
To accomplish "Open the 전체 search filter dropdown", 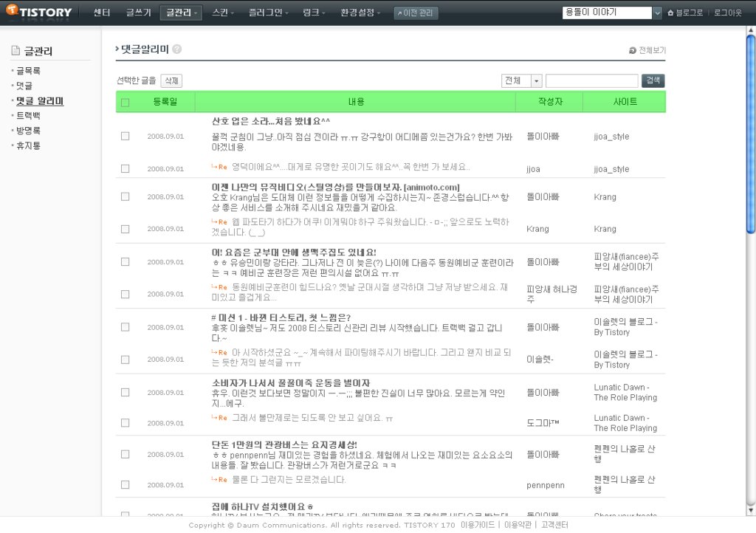I will pyautogui.click(x=522, y=80).
